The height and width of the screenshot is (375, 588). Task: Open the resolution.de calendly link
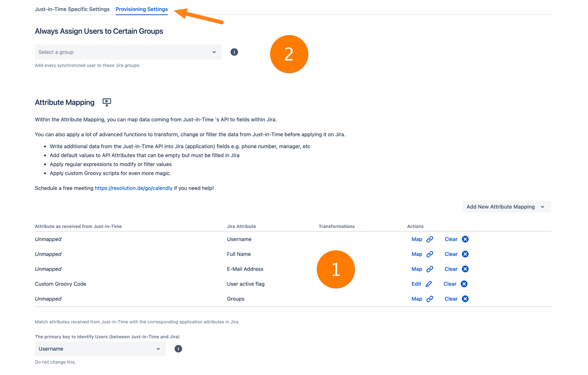click(134, 188)
